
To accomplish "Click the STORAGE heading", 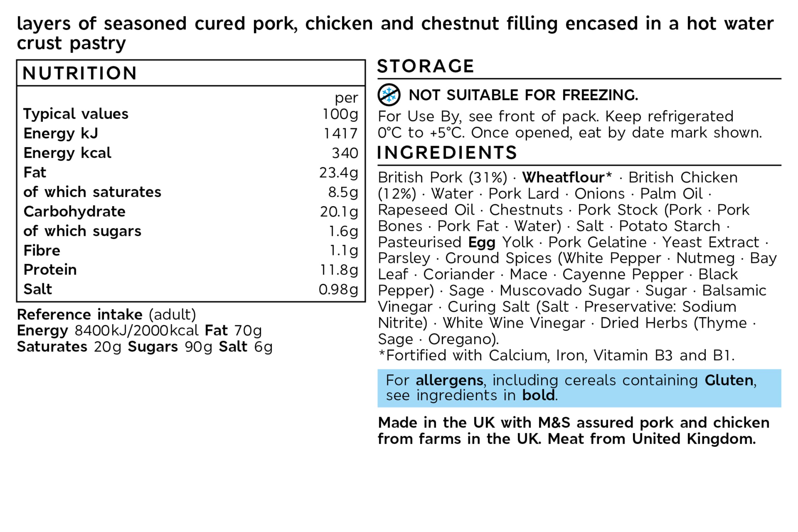I will tap(425, 66).
